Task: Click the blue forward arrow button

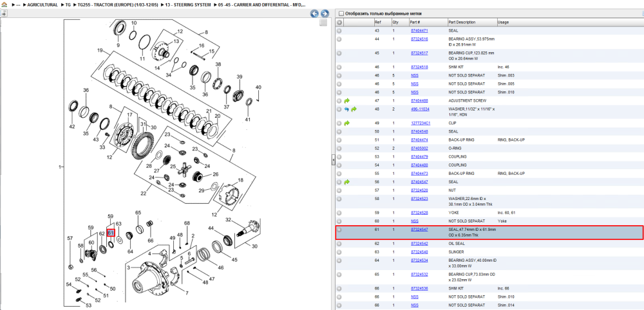Action: 325,14
